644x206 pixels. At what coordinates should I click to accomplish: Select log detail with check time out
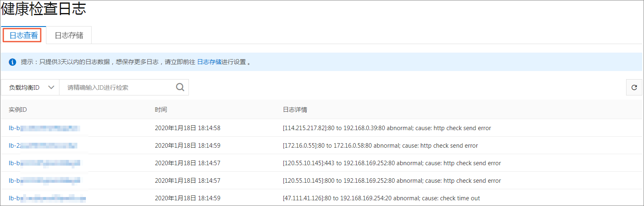[381, 198]
